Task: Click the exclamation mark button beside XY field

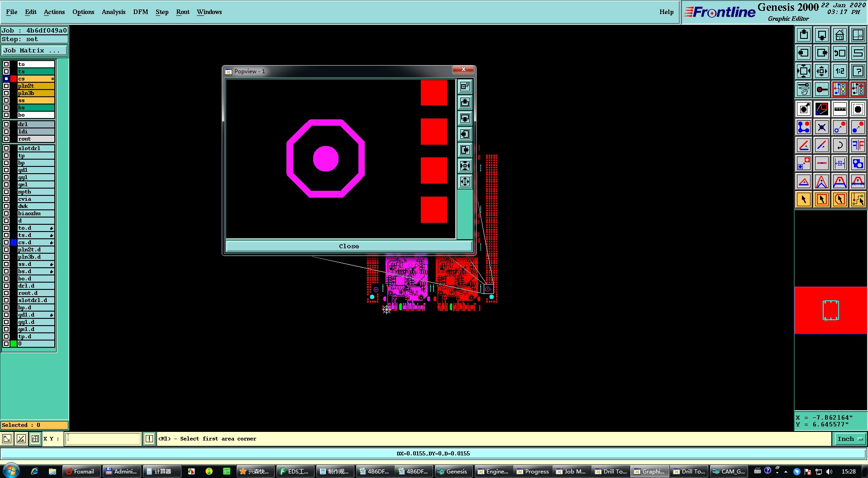Action: tap(149, 439)
